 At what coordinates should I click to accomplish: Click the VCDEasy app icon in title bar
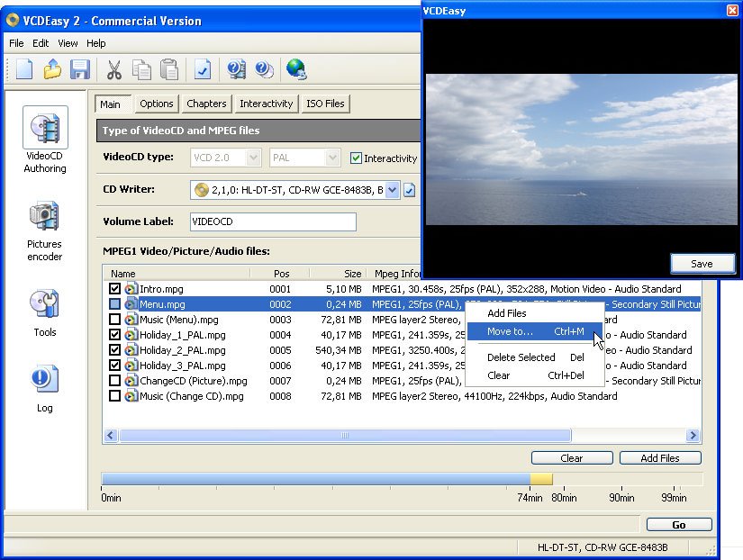coord(13,20)
